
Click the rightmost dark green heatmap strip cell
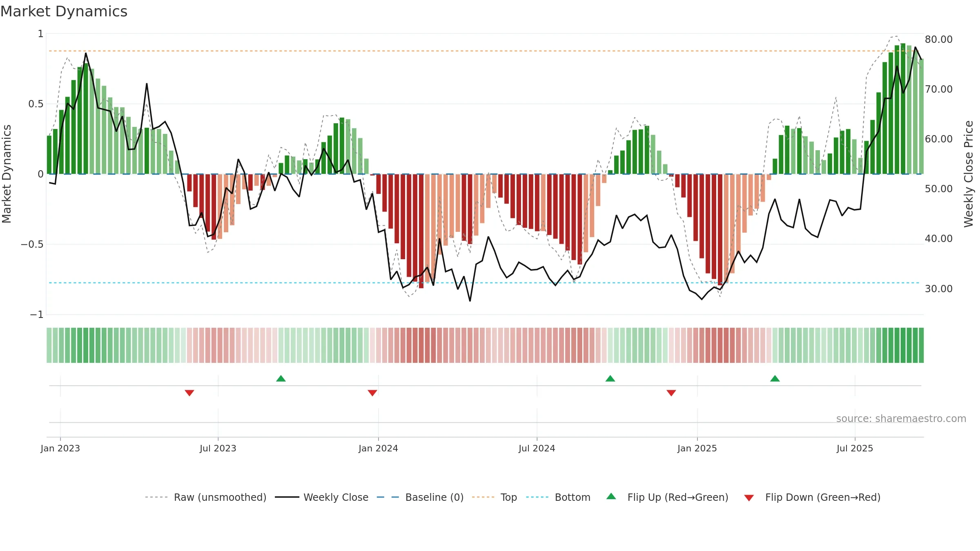point(921,345)
